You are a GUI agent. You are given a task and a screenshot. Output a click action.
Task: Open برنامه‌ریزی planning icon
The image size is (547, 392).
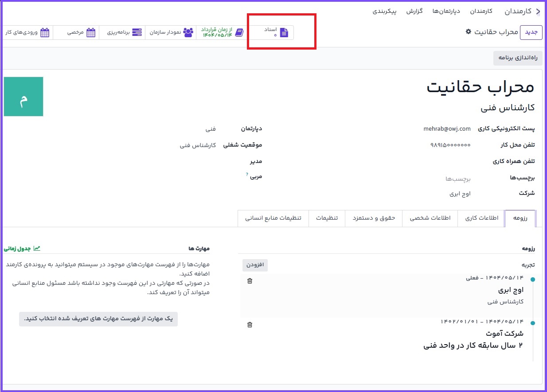coord(137,32)
